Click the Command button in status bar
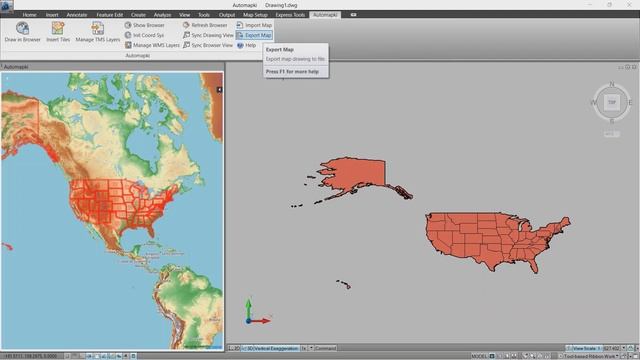 click(x=325, y=348)
